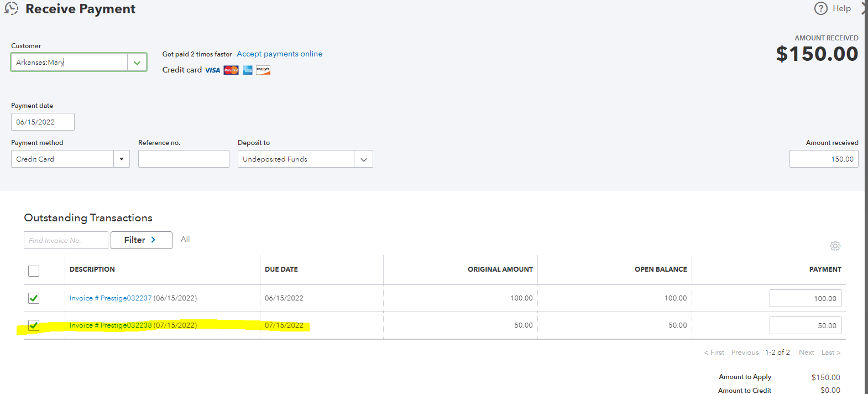The width and height of the screenshot is (868, 394).
Task: Click the Visa card icon
Action: 213,70
